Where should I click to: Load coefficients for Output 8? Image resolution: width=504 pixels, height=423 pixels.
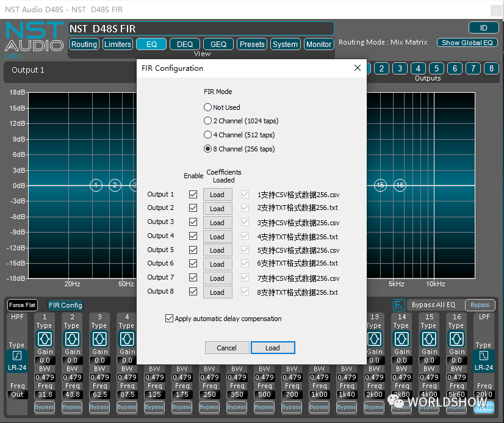(x=217, y=292)
